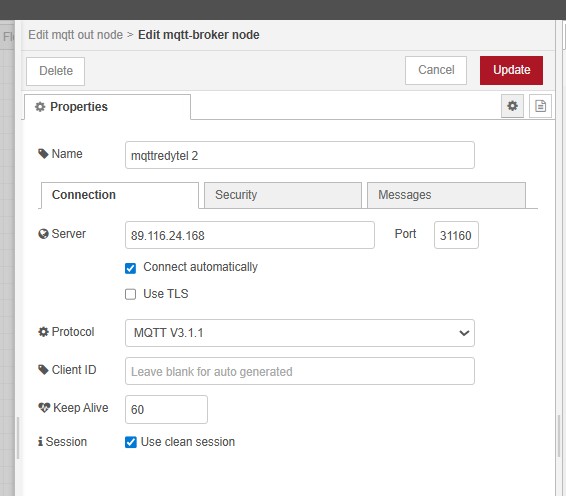
Task: Click the tag icon beside Client ID
Action: click(x=43, y=370)
